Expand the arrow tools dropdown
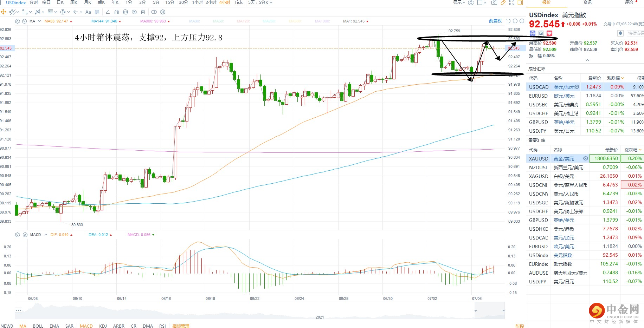 (81, 12)
